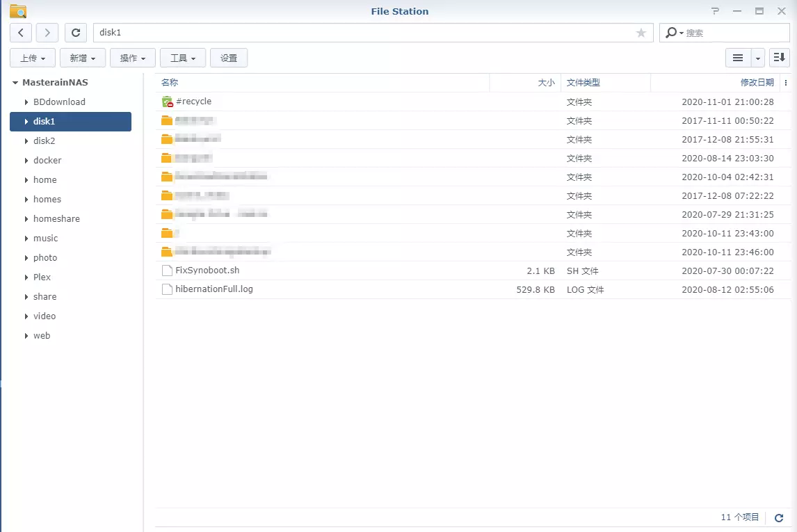Open the 操作 action menu
The width and height of the screenshot is (797, 532).
tap(133, 58)
